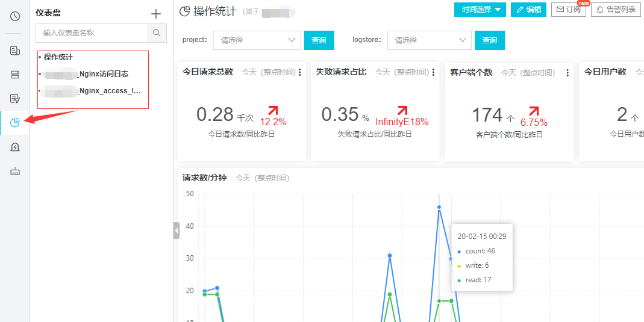Click the stacked server icon in the left sidebar
This screenshot has width=644, height=322.
tap(15, 75)
